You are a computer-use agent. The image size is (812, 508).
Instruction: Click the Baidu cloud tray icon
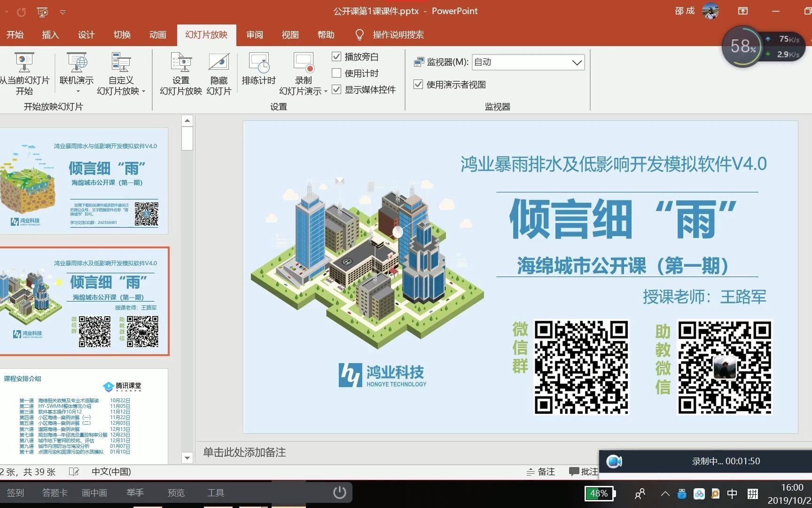(699, 494)
